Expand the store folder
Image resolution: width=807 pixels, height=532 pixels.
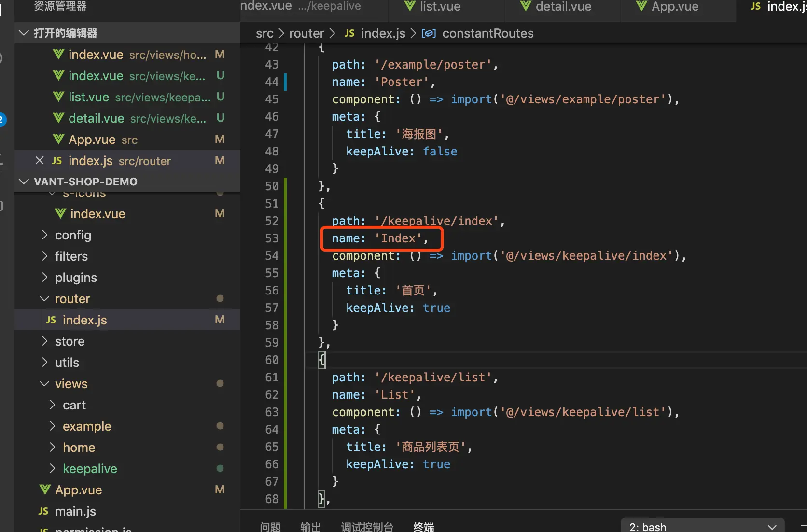click(x=45, y=341)
